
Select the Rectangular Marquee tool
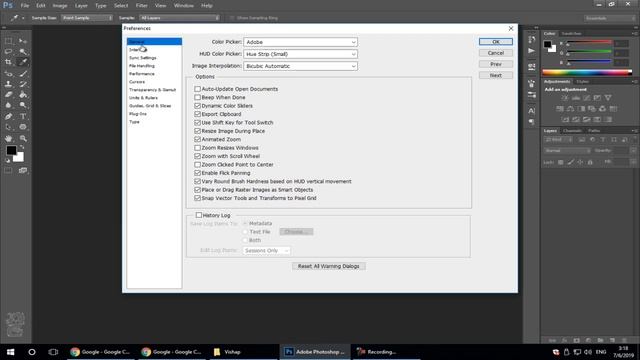click(x=8, y=41)
